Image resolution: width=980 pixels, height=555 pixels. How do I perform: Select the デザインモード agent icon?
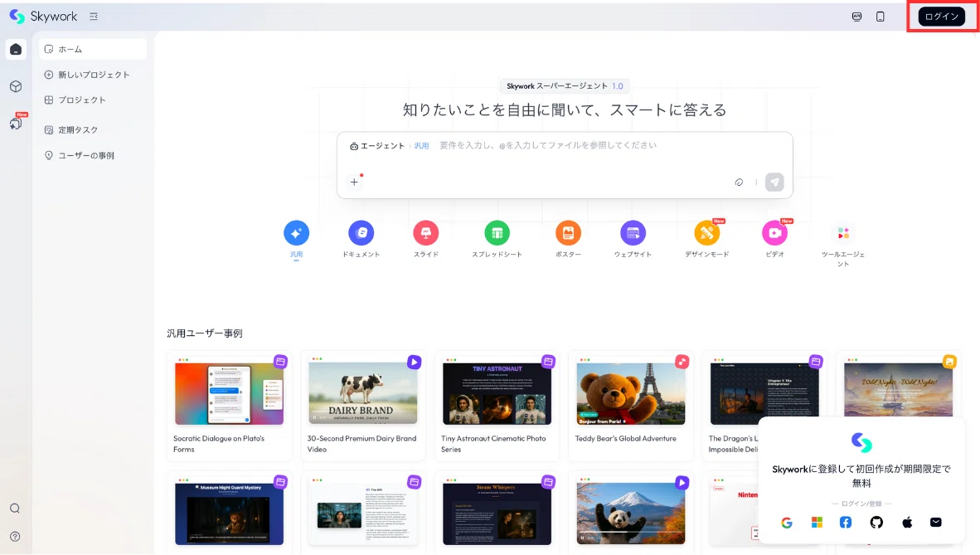707,233
